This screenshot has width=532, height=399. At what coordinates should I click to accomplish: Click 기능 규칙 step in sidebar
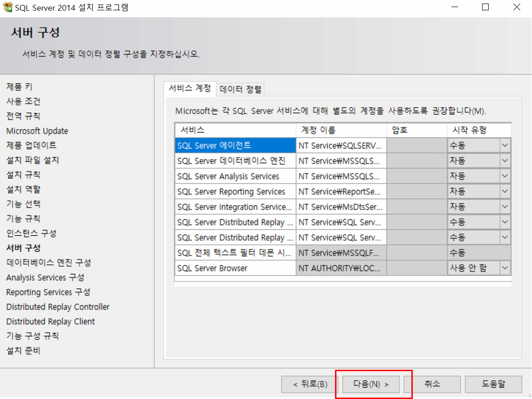tap(23, 218)
